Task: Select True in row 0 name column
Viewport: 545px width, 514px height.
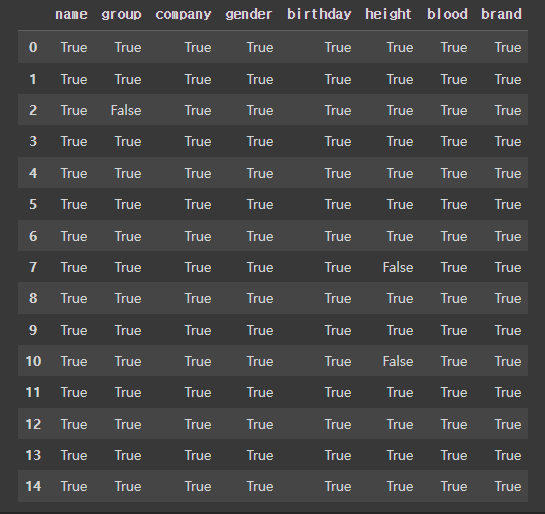Action: pos(74,48)
